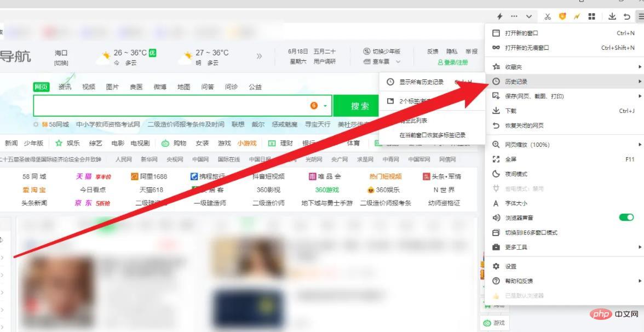644x332 pixels.
Task: Choose 切换到IE6多窗口模式
Action: 564,232
